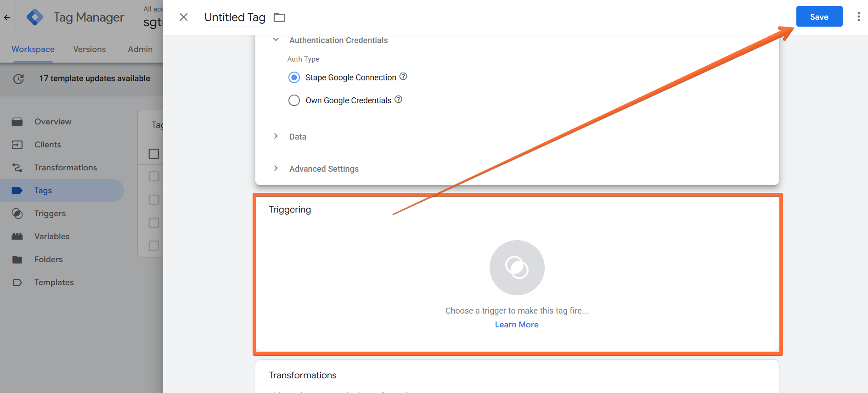Screen dimensions: 868x393
Task: Switch to the Versions tab
Action: [x=90, y=49]
